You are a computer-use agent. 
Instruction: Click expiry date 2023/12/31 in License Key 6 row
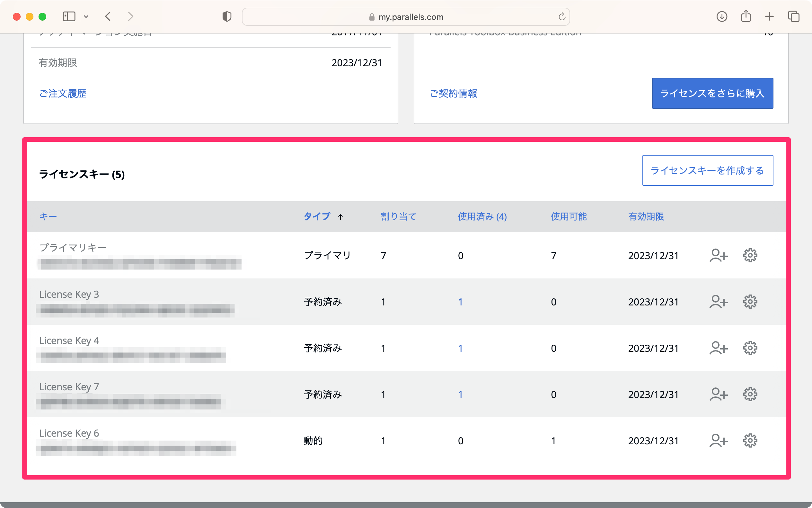653,441
